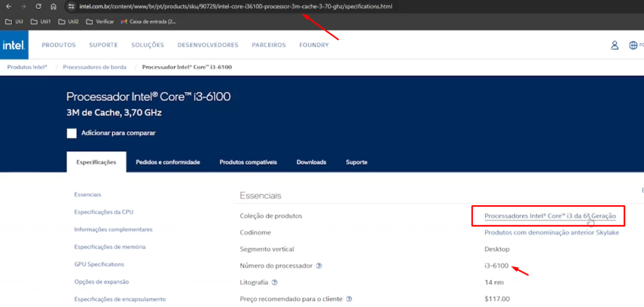
Task: Open the FOUNDRY menu
Action: [x=314, y=45]
